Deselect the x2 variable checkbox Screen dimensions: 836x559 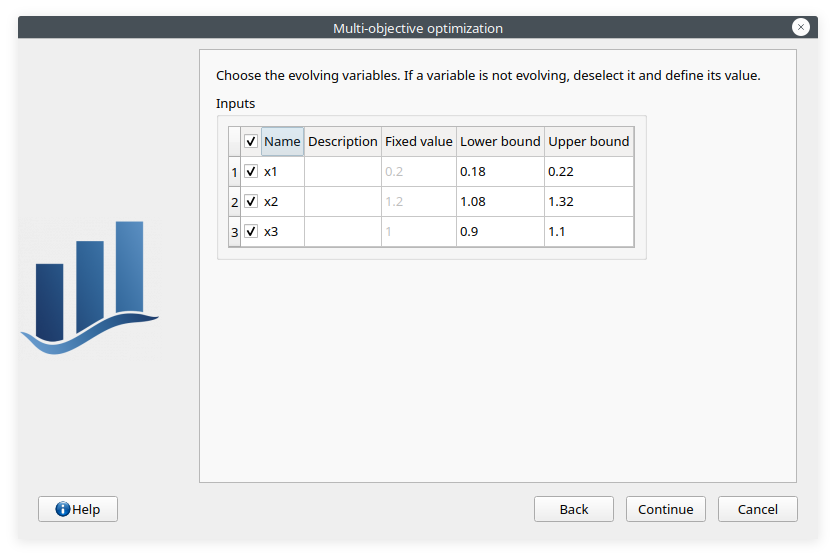tap(251, 202)
